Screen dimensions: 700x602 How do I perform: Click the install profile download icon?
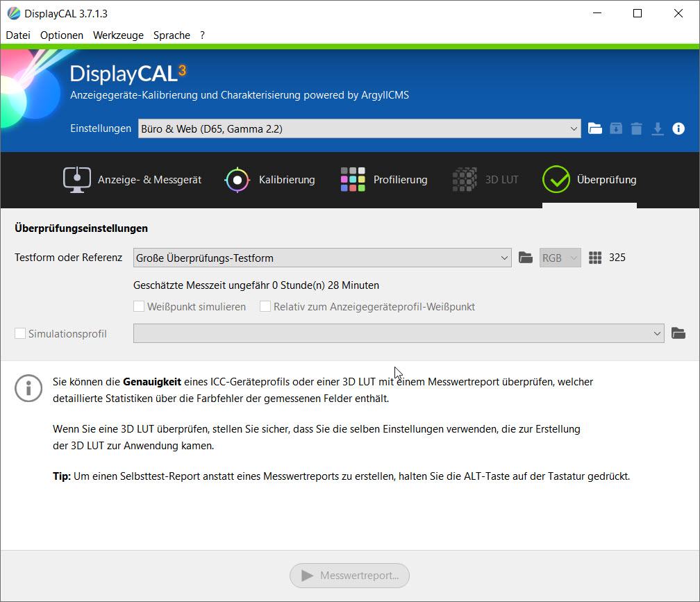click(x=657, y=129)
